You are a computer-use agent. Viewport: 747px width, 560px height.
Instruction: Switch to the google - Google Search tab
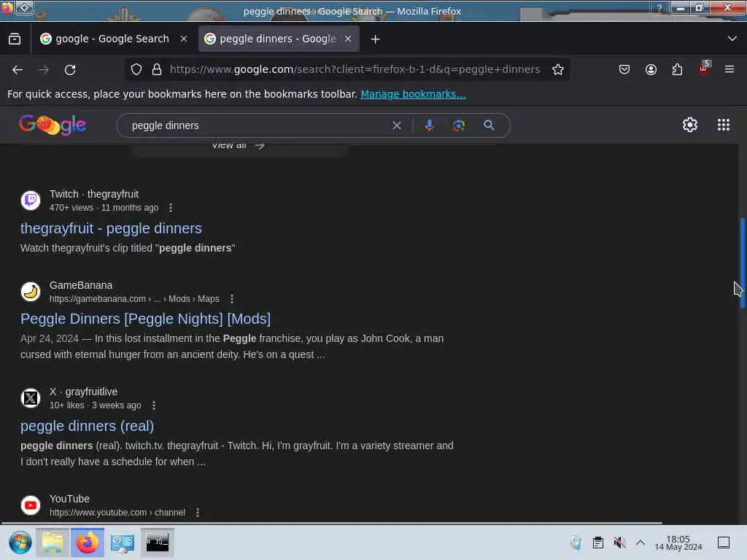tap(112, 39)
